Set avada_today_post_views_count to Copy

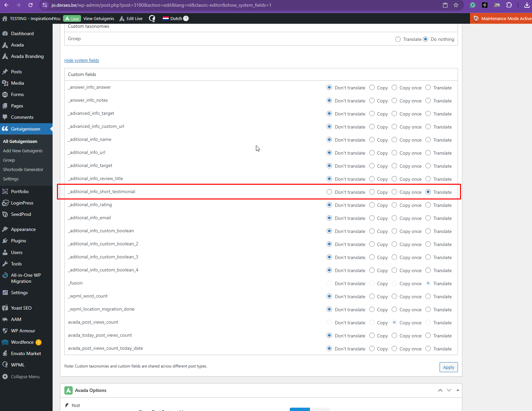tap(372, 335)
